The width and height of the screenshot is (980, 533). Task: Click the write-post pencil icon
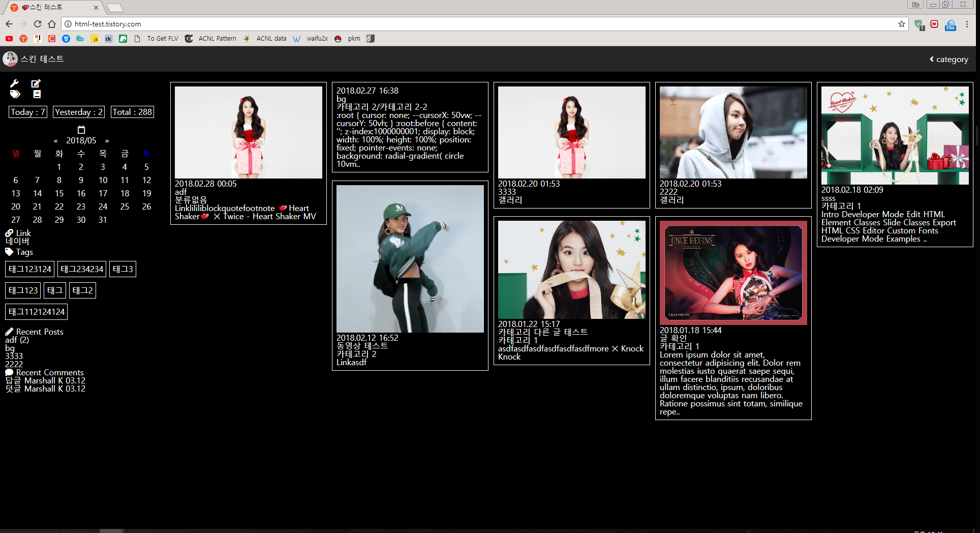pyautogui.click(x=36, y=83)
